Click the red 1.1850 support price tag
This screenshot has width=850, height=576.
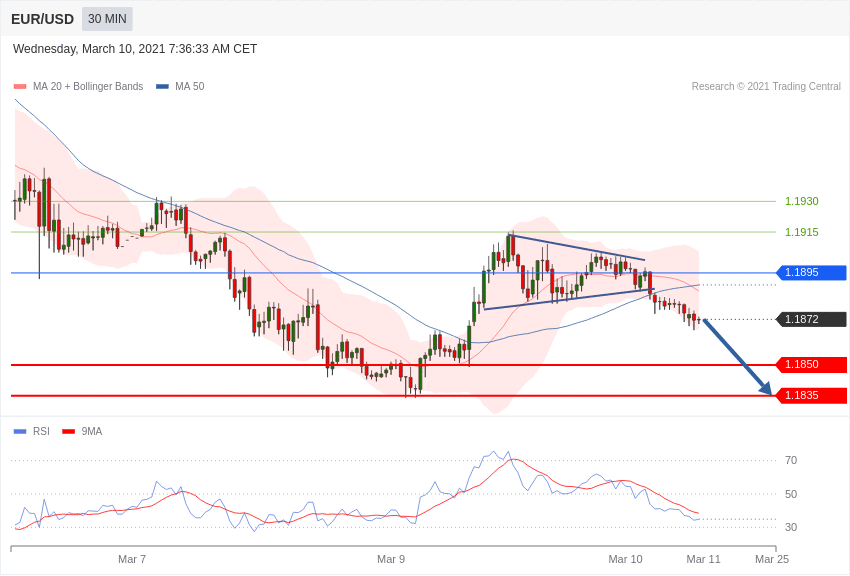point(812,365)
